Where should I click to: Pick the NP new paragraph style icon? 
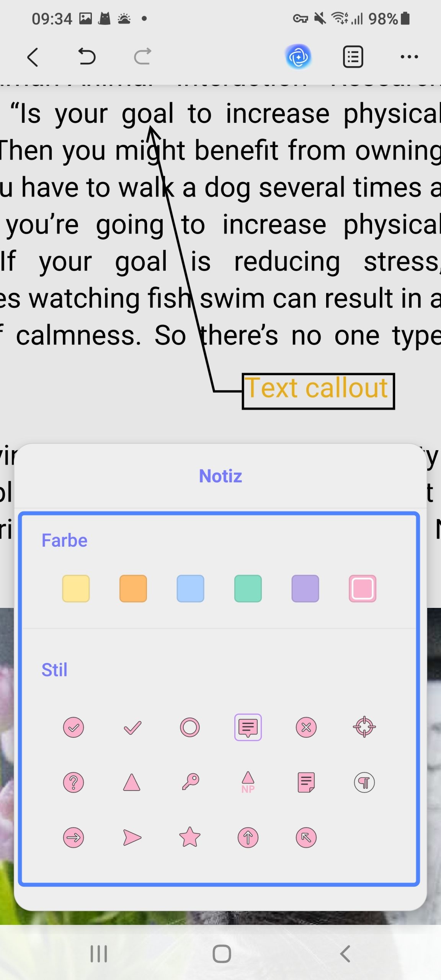click(248, 782)
